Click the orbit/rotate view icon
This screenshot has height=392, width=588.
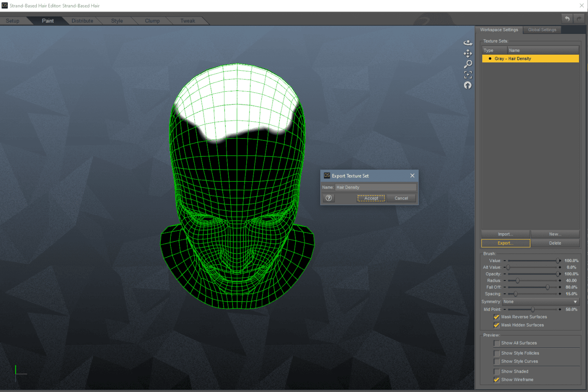[468, 43]
